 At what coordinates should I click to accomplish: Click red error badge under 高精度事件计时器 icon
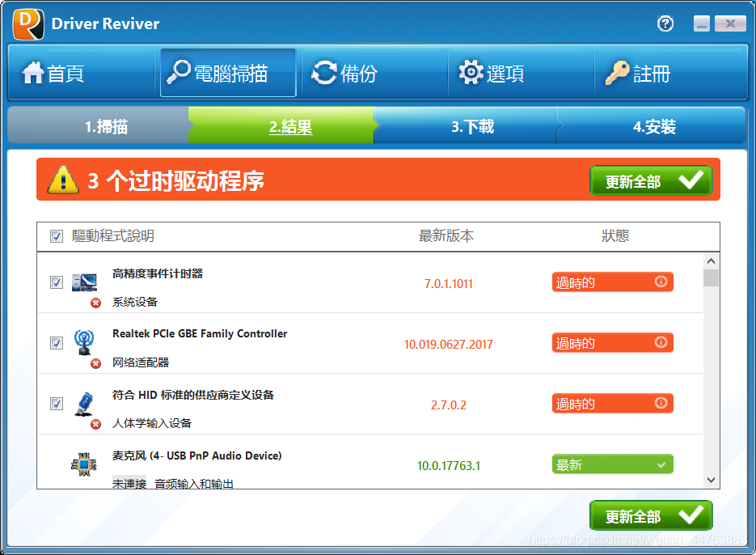coord(96,303)
